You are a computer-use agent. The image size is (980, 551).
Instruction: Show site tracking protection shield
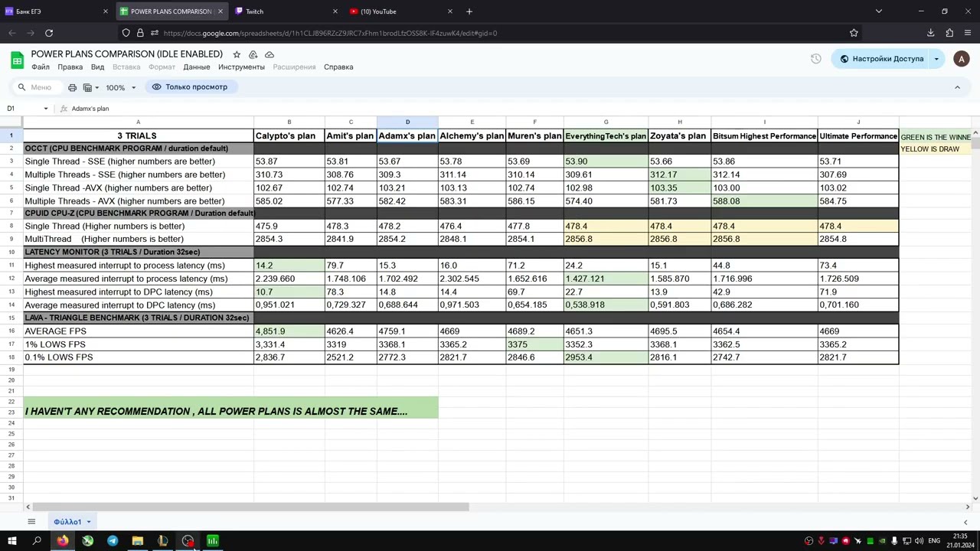126,33
